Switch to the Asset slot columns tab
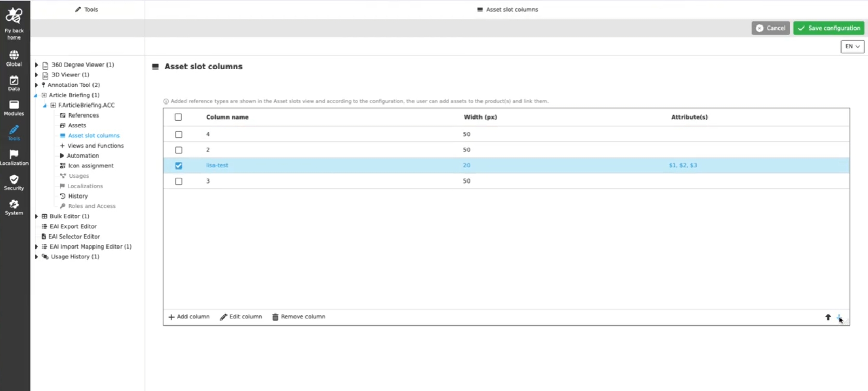The height and width of the screenshot is (391, 868). 507,9
